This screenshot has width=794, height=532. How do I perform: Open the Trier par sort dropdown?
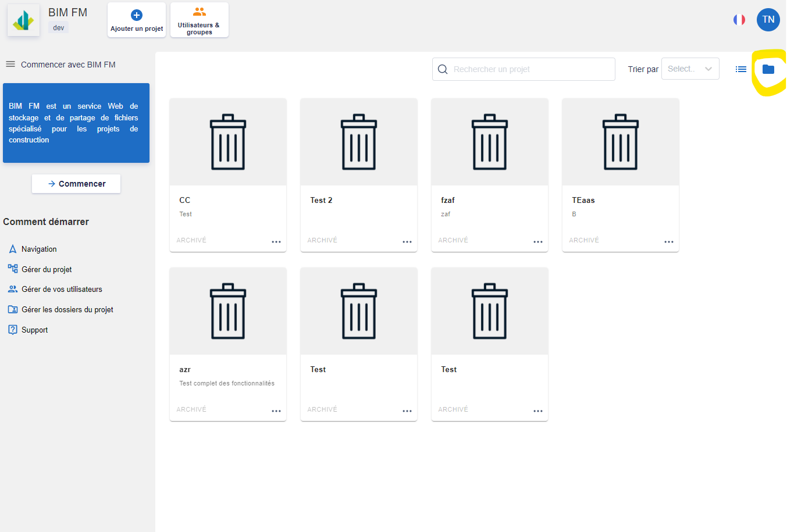690,69
